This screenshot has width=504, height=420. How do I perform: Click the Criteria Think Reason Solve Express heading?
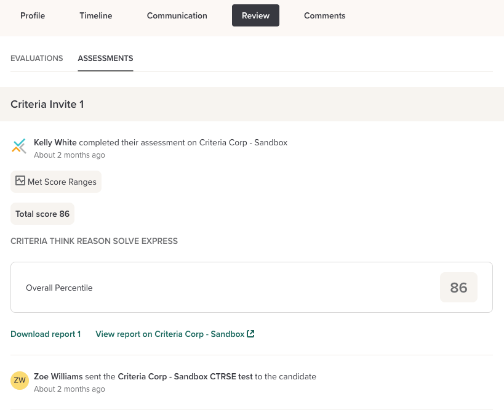[94, 241]
